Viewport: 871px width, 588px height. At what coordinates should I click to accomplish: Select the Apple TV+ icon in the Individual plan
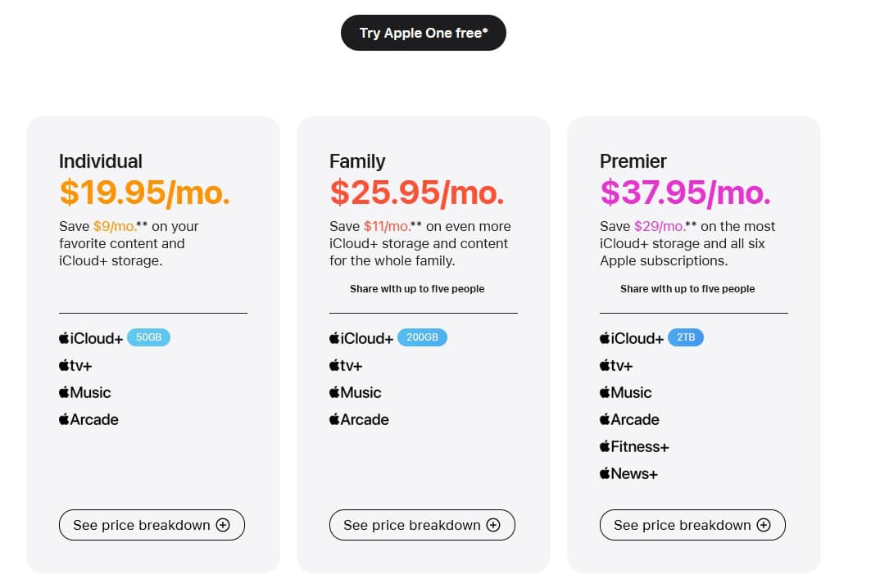[x=64, y=365]
